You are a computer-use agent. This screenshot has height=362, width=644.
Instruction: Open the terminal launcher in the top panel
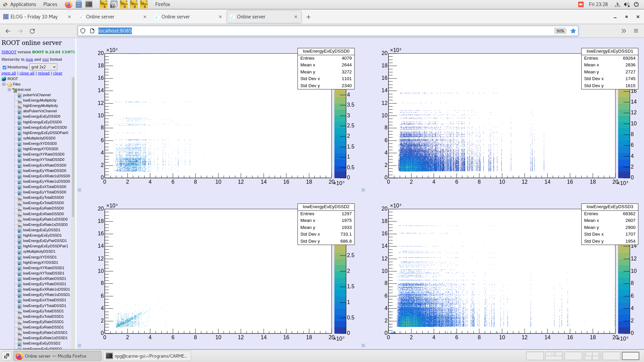[x=89, y=4]
